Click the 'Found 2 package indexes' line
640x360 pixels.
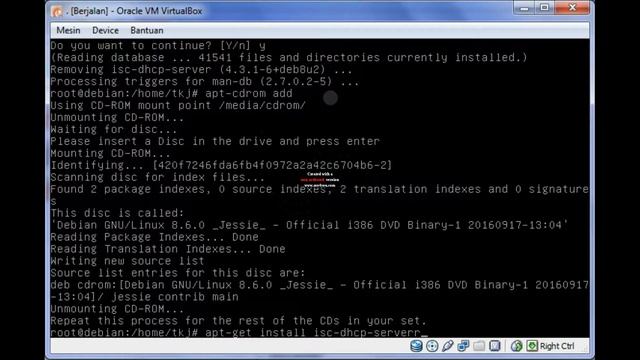point(319,189)
